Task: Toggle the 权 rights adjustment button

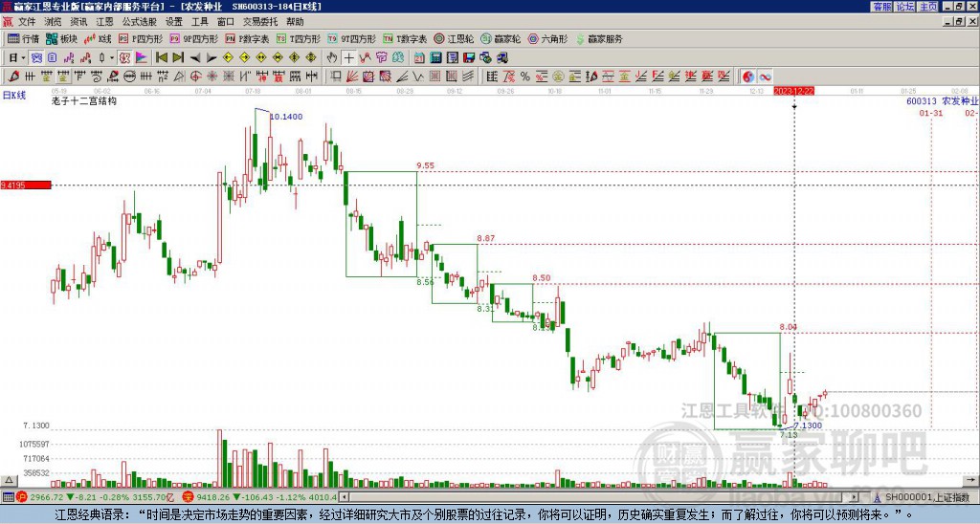Action: point(124,58)
